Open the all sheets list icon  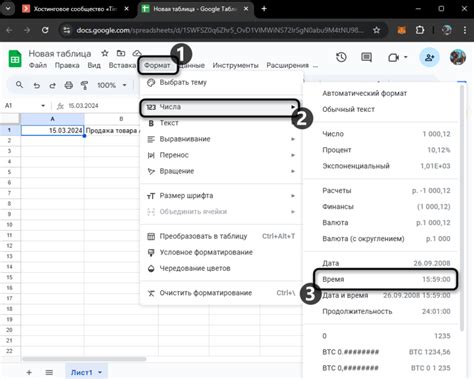[49, 372]
